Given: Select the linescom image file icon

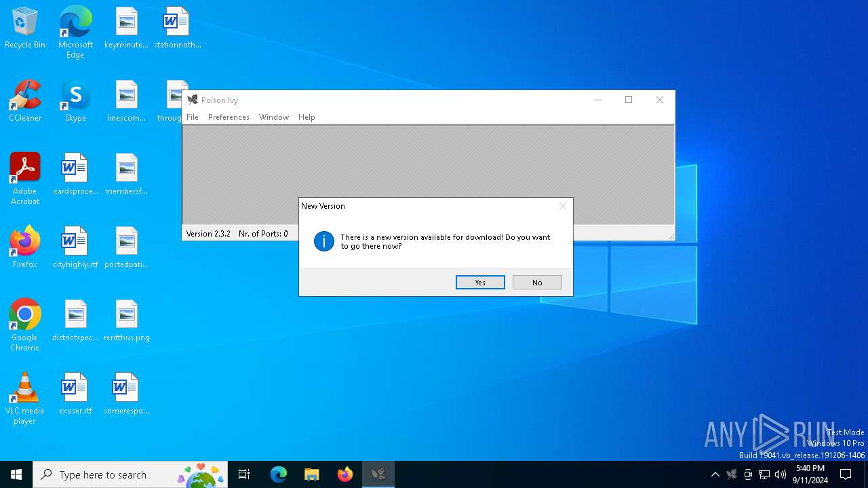Looking at the screenshot, I should 126,101.
